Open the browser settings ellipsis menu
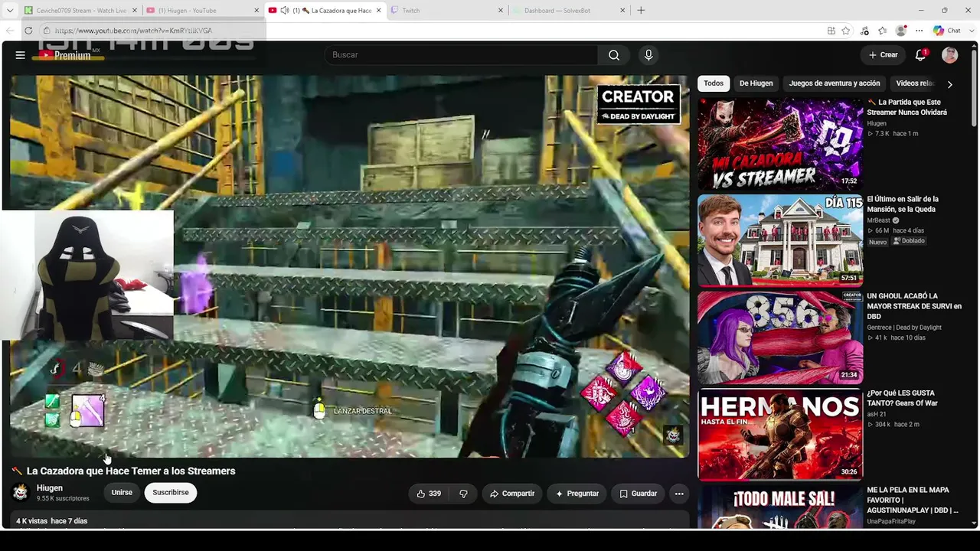The height and width of the screenshot is (551, 980). click(920, 31)
